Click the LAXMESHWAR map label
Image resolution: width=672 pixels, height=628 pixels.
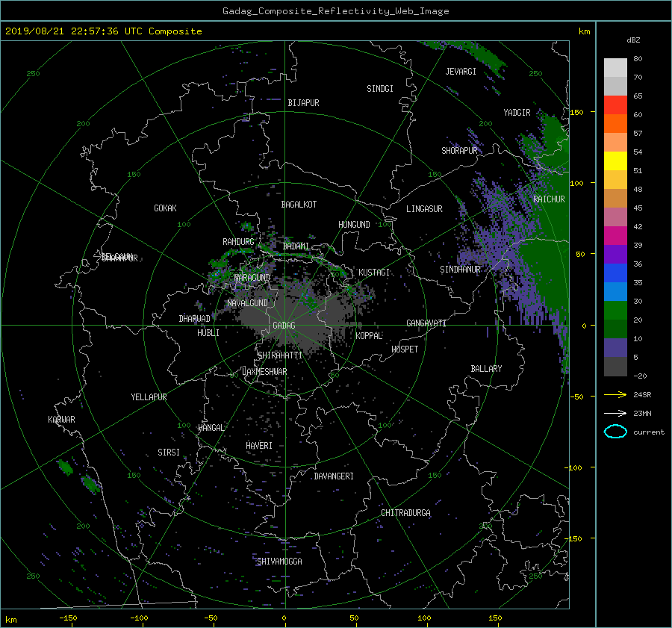[264, 372]
